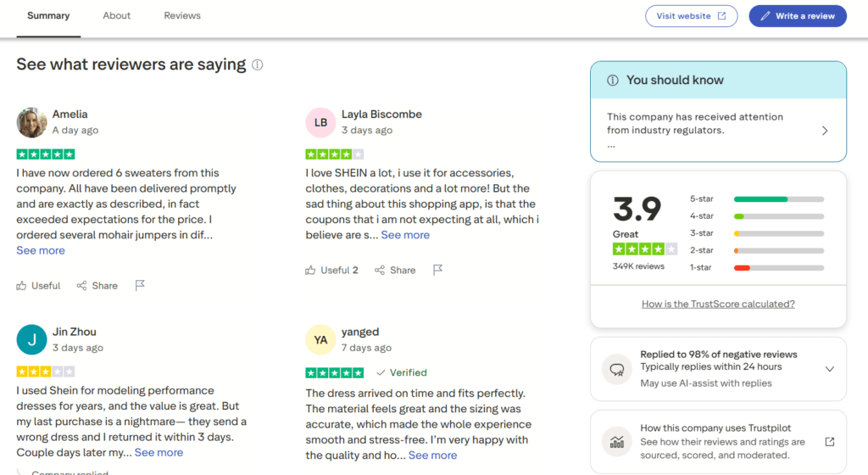Click the chart icon beside How this company uses Trustpilot
The height and width of the screenshot is (475, 868).
click(617, 442)
